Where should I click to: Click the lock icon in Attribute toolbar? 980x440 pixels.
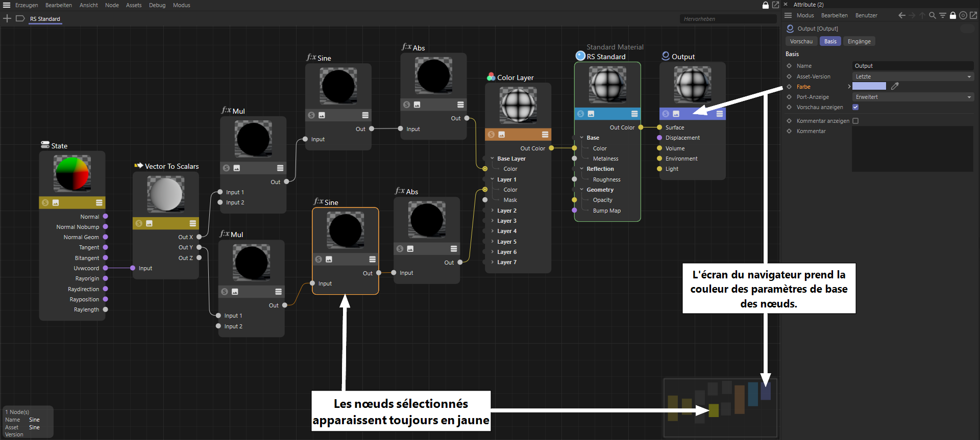pyautogui.click(x=952, y=15)
